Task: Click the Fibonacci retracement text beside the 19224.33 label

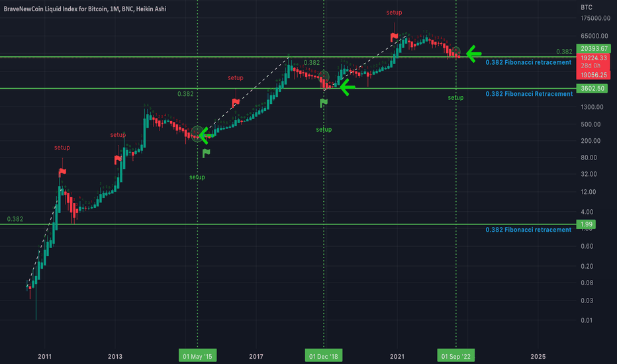Action: click(x=528, y=63)
